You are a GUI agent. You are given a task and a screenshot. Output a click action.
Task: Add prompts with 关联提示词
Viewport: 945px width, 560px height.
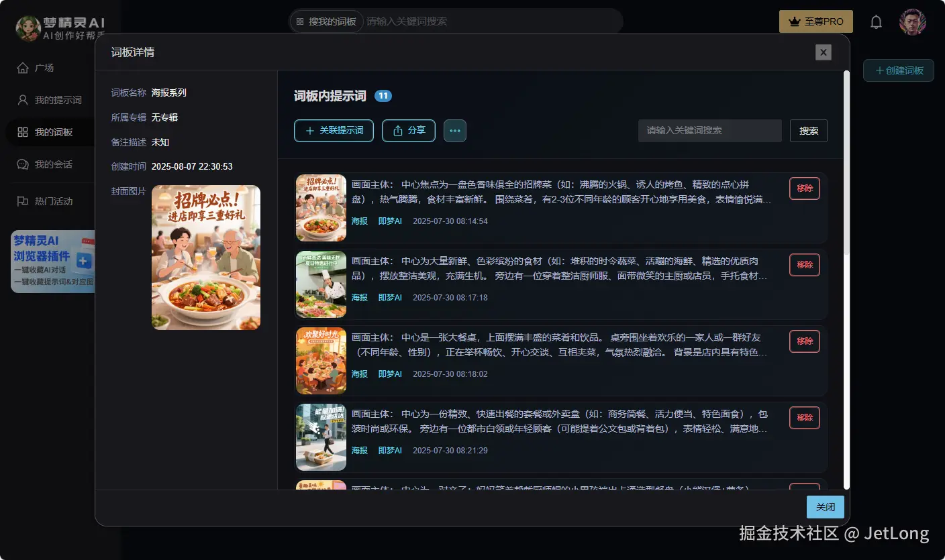coord(334,131)
